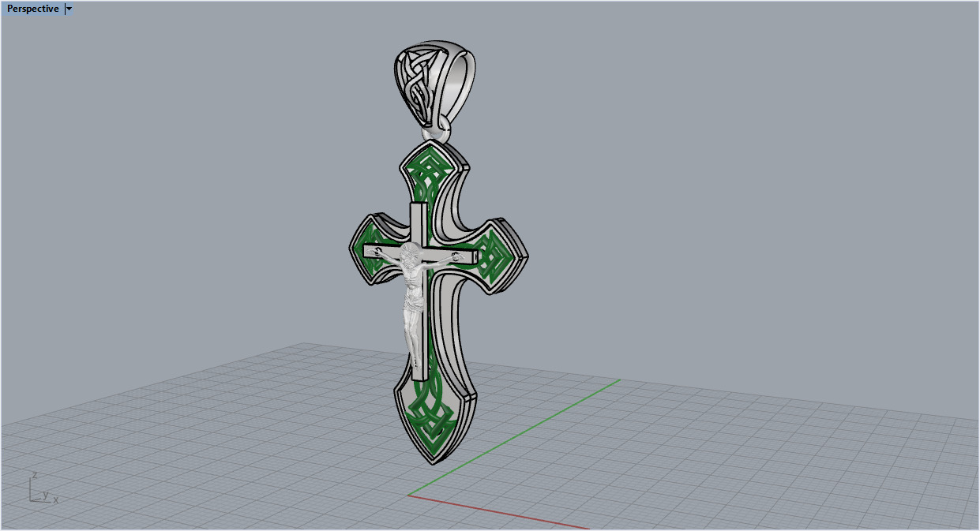This screenshot has width=980, height=531.
Task: Open the Perspective viewport dropdown arrow
Action: click(69, 9)
